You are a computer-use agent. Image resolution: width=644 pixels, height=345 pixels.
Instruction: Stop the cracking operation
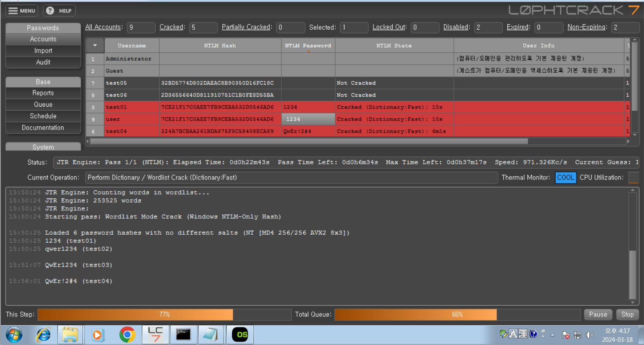pos(627,314)
